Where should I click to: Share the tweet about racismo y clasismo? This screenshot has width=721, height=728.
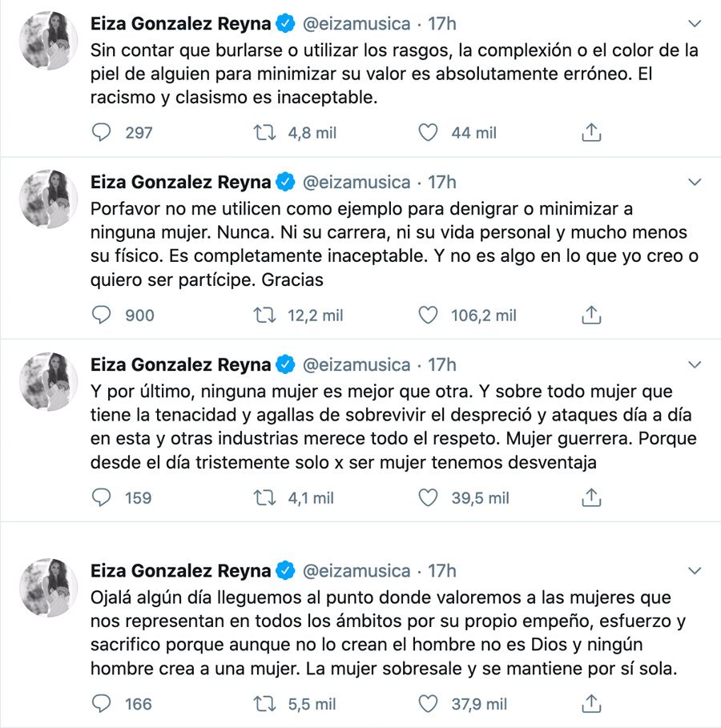coord(590,133)
